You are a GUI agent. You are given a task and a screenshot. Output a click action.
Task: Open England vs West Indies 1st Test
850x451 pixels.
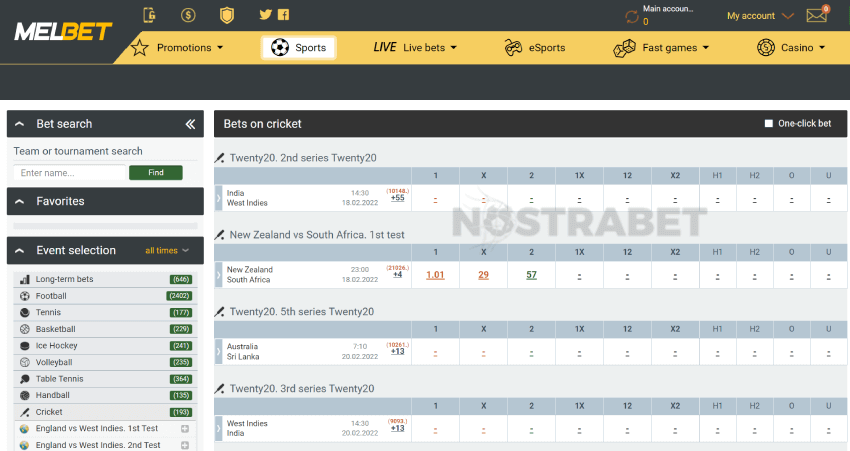point(96,429)
